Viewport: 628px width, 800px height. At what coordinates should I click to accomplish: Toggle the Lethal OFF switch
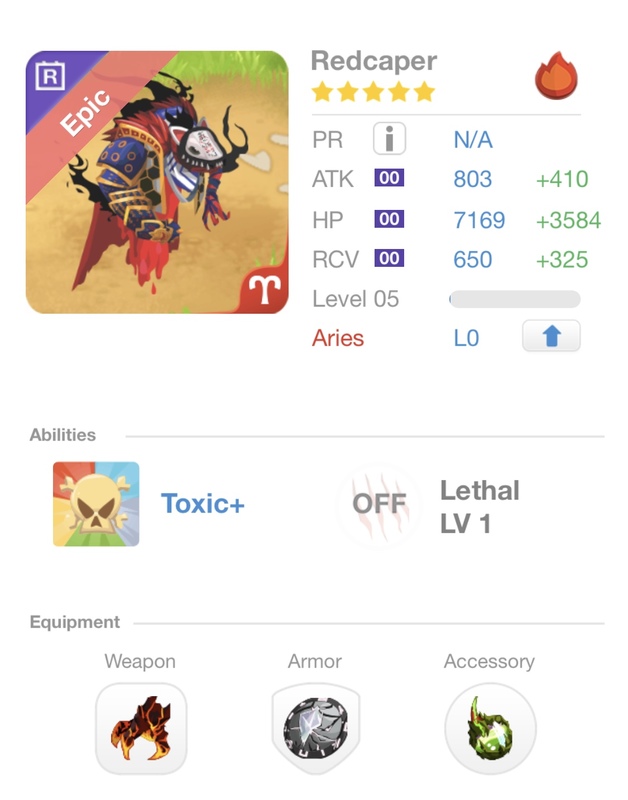(379, 504)
